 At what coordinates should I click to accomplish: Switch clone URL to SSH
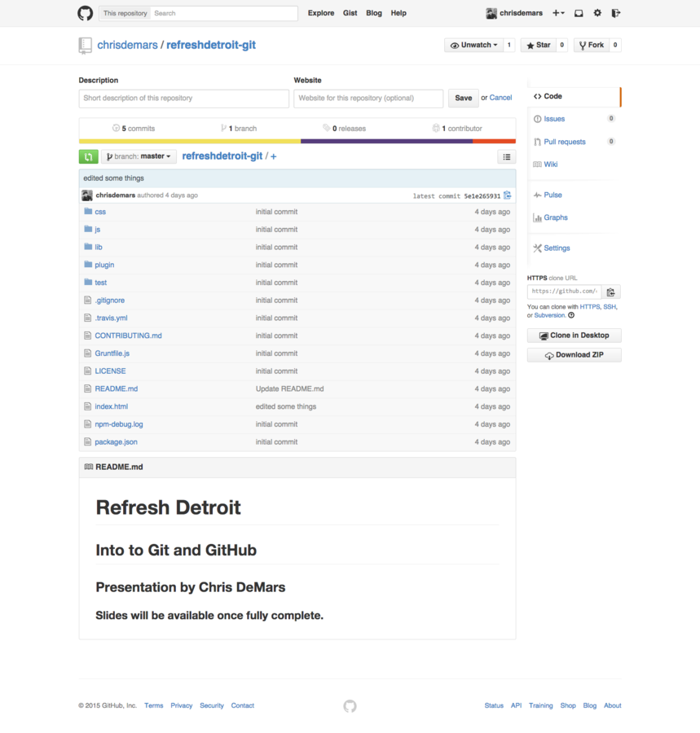coord(610,307)
